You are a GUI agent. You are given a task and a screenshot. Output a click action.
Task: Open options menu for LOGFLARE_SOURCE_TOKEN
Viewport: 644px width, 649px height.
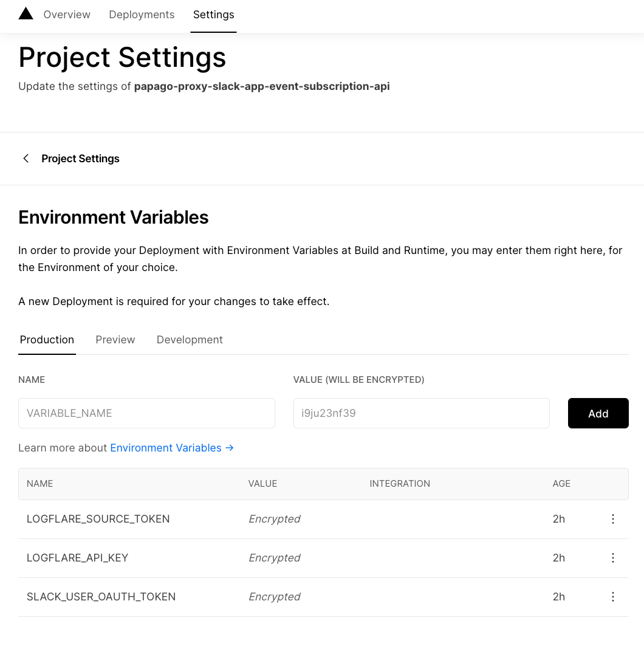(x=613, y=519)
